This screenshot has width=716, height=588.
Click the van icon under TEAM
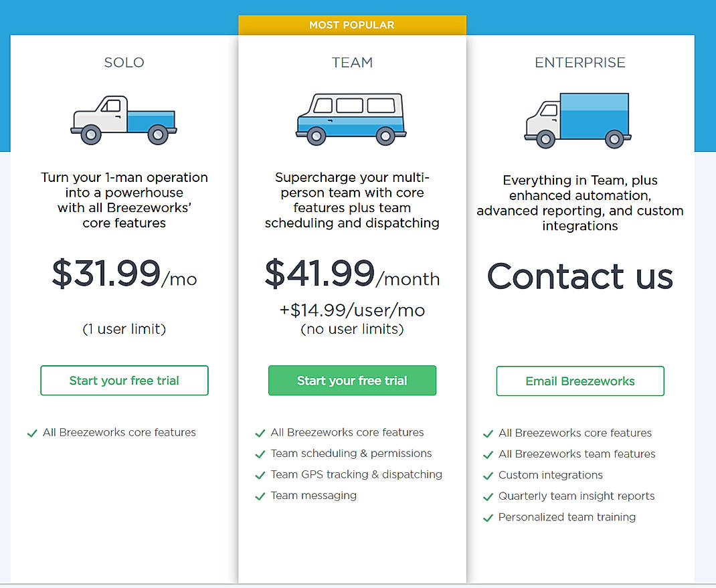click(x=352, y=119)
